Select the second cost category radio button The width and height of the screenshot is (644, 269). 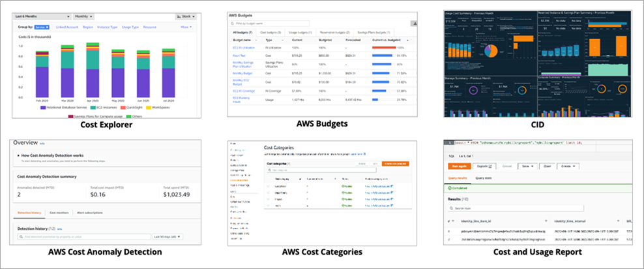click(268, 193)
